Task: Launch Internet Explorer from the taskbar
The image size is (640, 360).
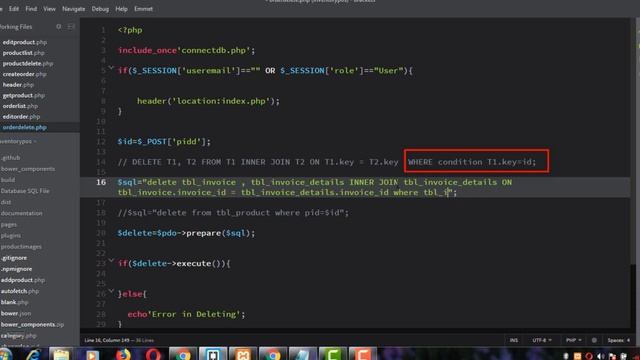Action: tap(33, 354)
